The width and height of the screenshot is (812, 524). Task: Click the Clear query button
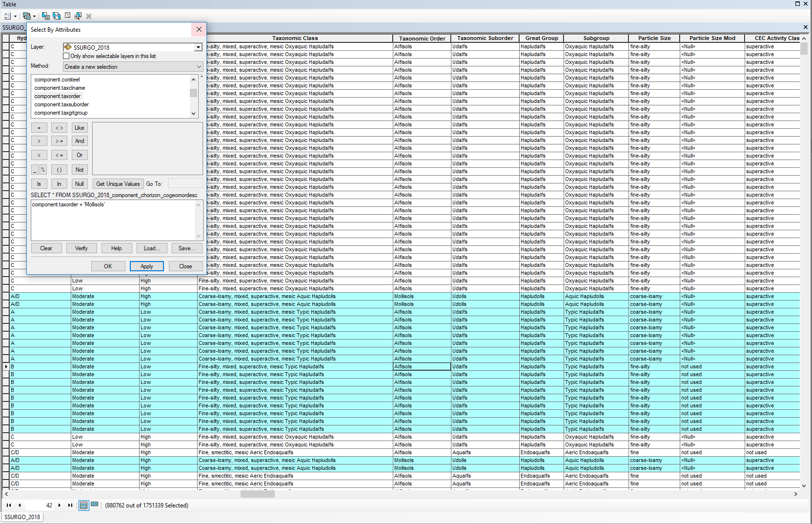(x=46, y=248)
